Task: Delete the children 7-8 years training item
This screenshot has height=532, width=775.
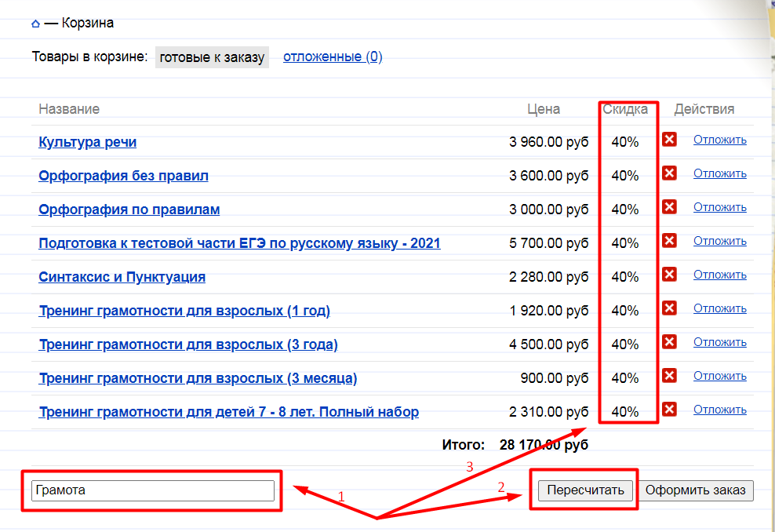Action: [669, 410]
